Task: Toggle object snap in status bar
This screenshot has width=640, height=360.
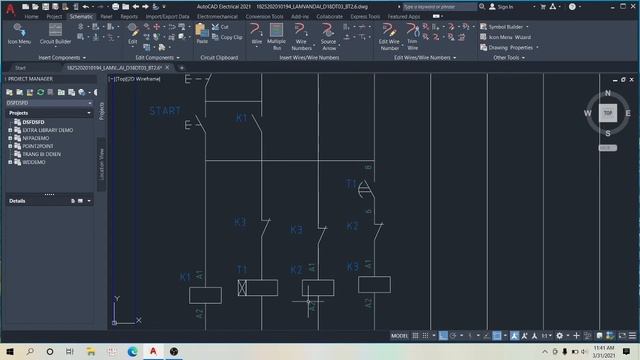Action: point(497,336)
